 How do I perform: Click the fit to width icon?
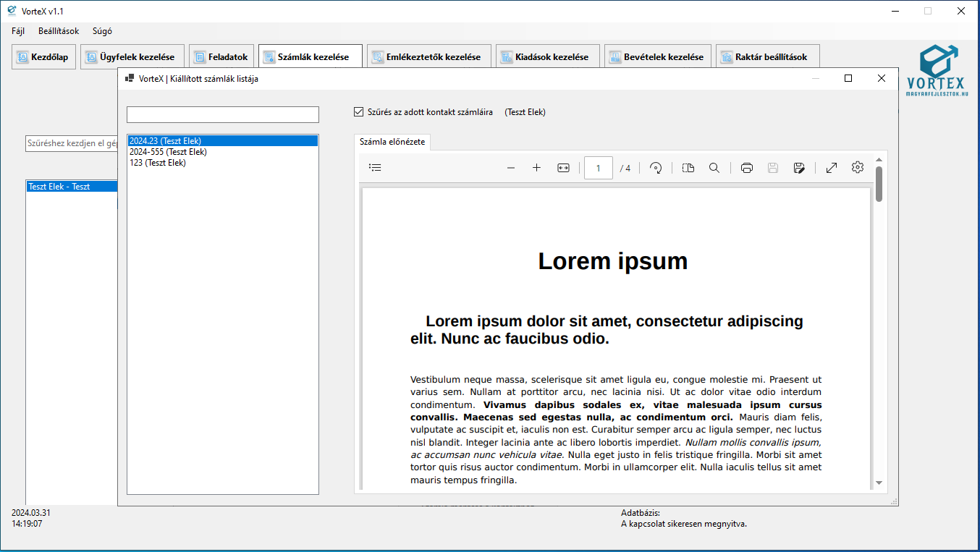563,168
